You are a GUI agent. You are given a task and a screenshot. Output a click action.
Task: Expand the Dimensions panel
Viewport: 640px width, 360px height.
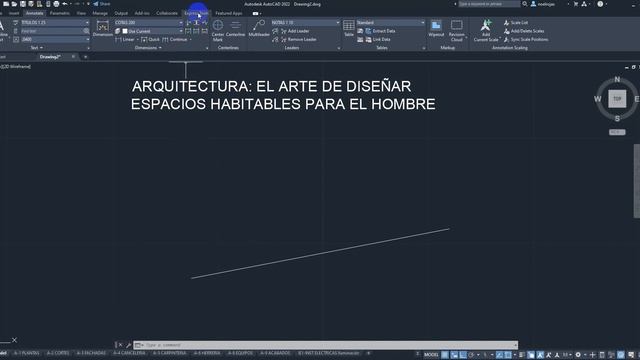tap(148, 48)
